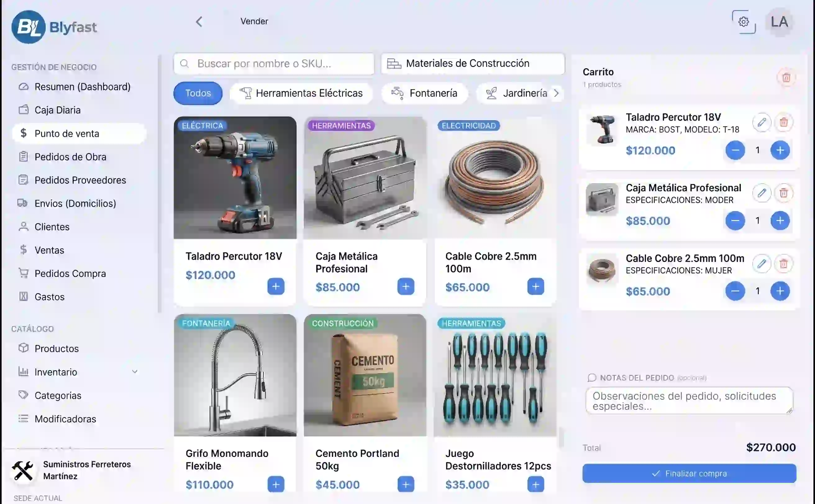815x504 pixels.
Task: Show more categories with the right chevron
Action: coord(556,93)
